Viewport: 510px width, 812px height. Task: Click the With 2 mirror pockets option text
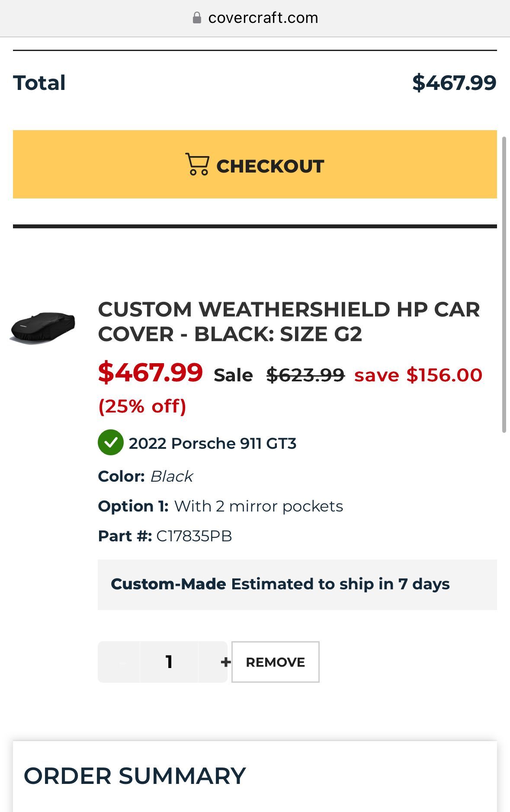[258, 506]
